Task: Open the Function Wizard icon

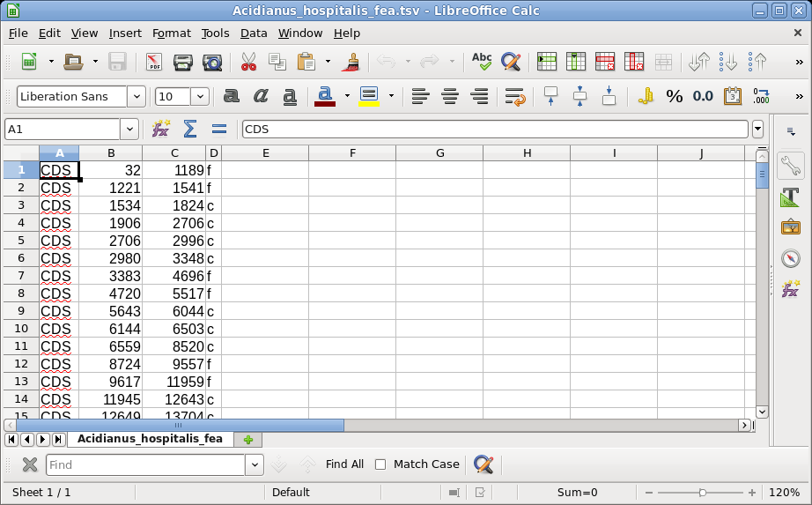Action: (x=160, y=129)
